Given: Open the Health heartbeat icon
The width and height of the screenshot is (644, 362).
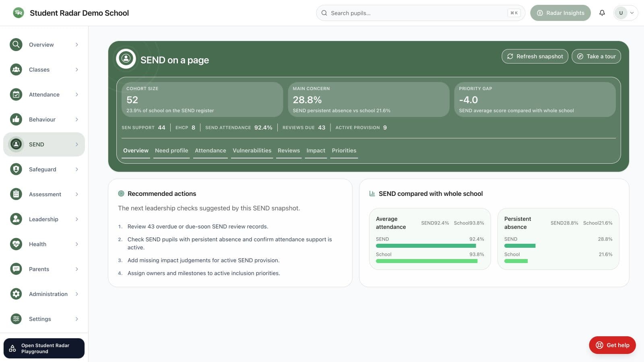Looking at the screenshot, I should point(16,244).
